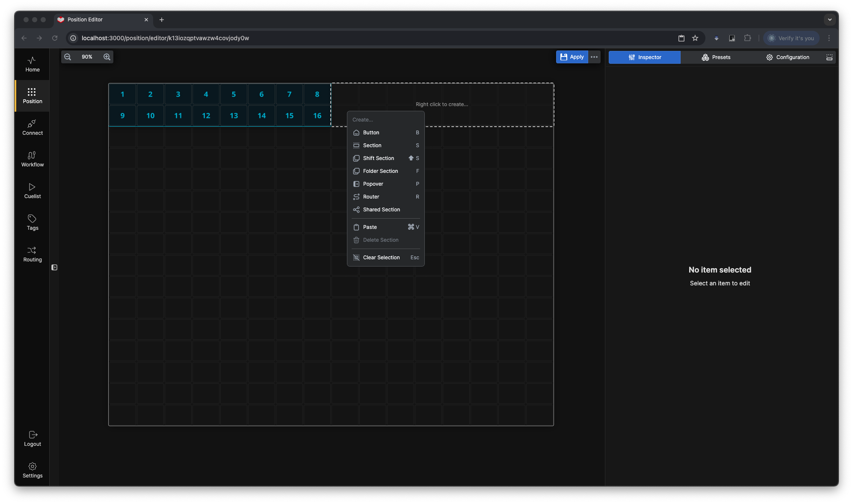
Task: Apply the position changes
Action: point(572,57)
